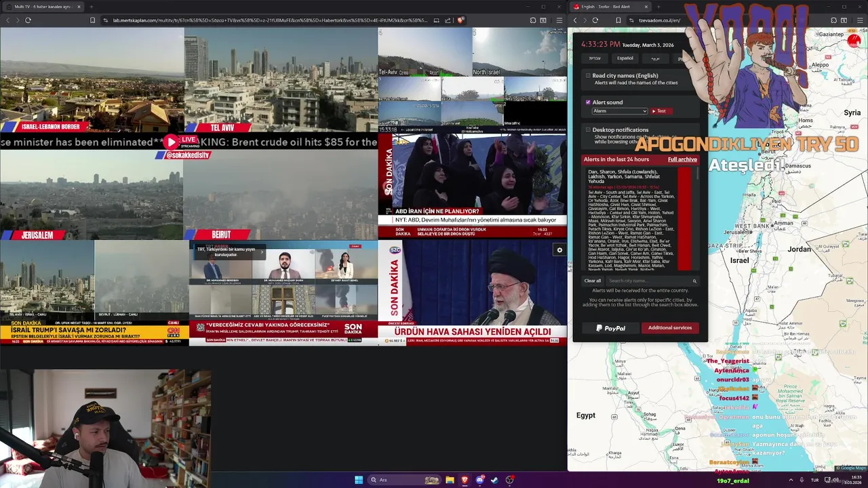
Task: Open the Israel-Lebanon Border camera feed
Action: [x=92, y=79]
